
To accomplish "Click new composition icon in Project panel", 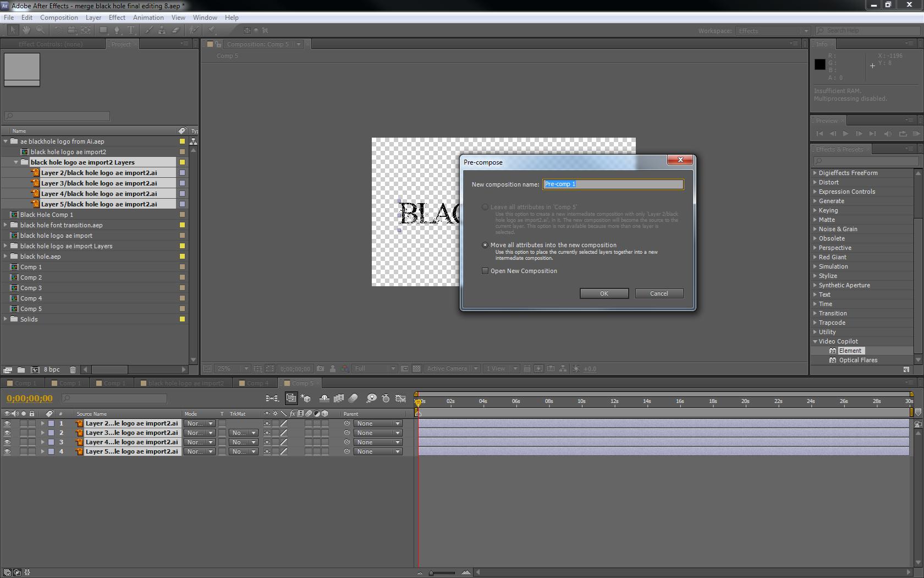I will click(35, 369).
